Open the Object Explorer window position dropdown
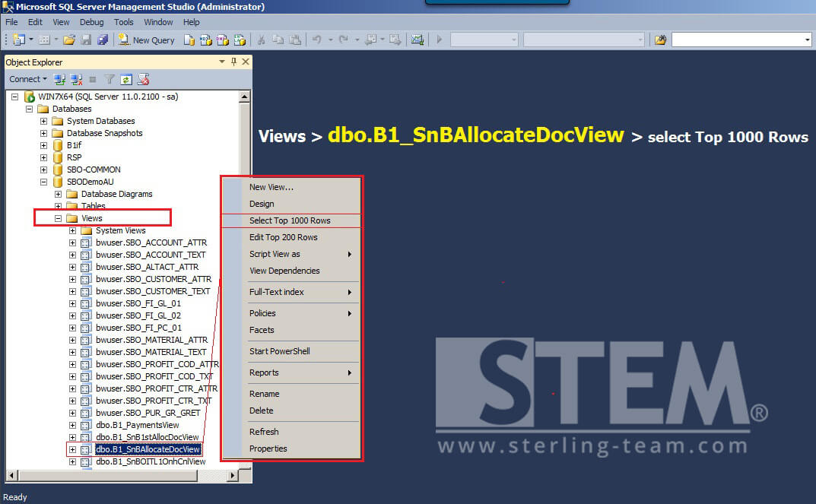Image resolution: width=816 pixels, height=504 pixels. tap(222, 62)
